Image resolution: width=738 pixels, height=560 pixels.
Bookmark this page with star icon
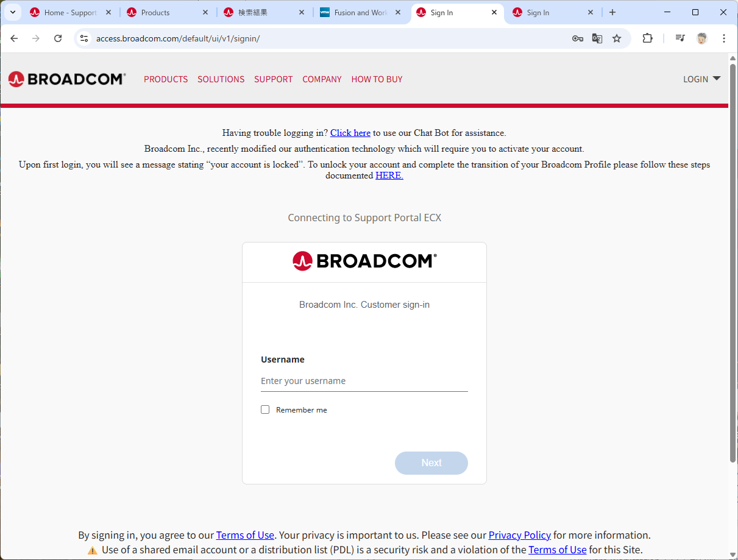(x=617, y=38)
